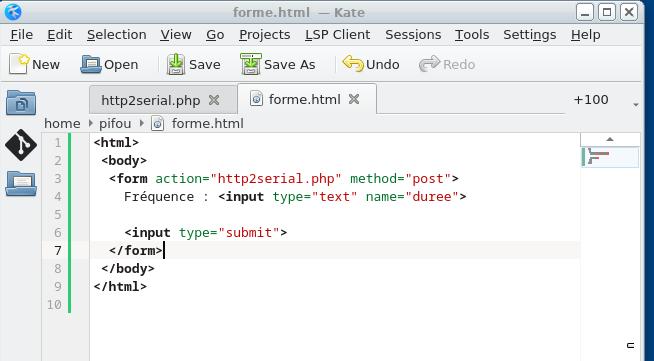Open the tab list dropdown arrow
Screen dimensions: 654x361
[x=636, y=105]
